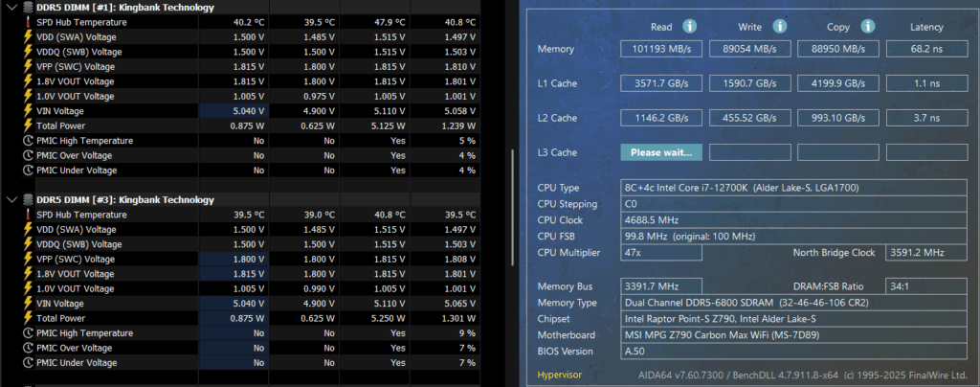Image resolution: width=980 pixels, height=387 pixels.
Task: Click lightning icon for DIMM #1 1.8V VOUT Voltage
Action: pos(28,81)
